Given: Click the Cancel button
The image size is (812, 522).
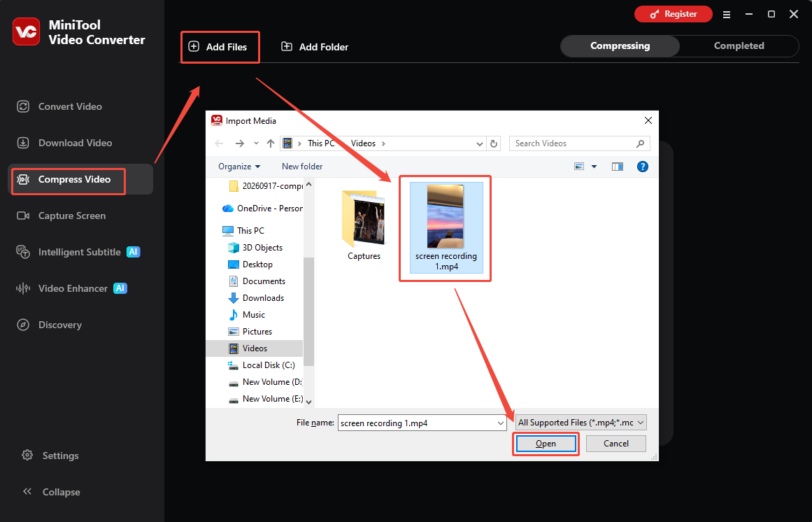Looking at the screenshot, I should [x=615, y=444].
